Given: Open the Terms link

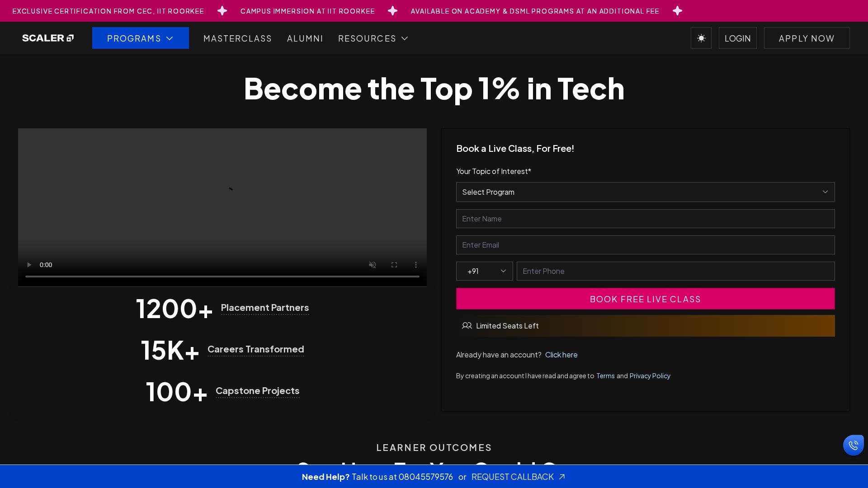Looking at the screenshot, I should point(605,375).
